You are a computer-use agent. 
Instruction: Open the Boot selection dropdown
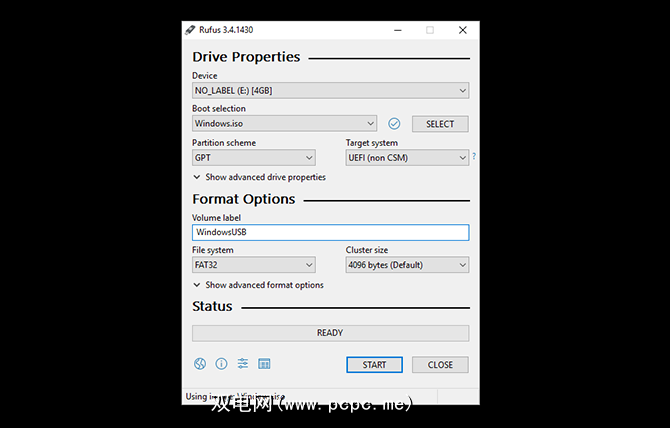284,124
